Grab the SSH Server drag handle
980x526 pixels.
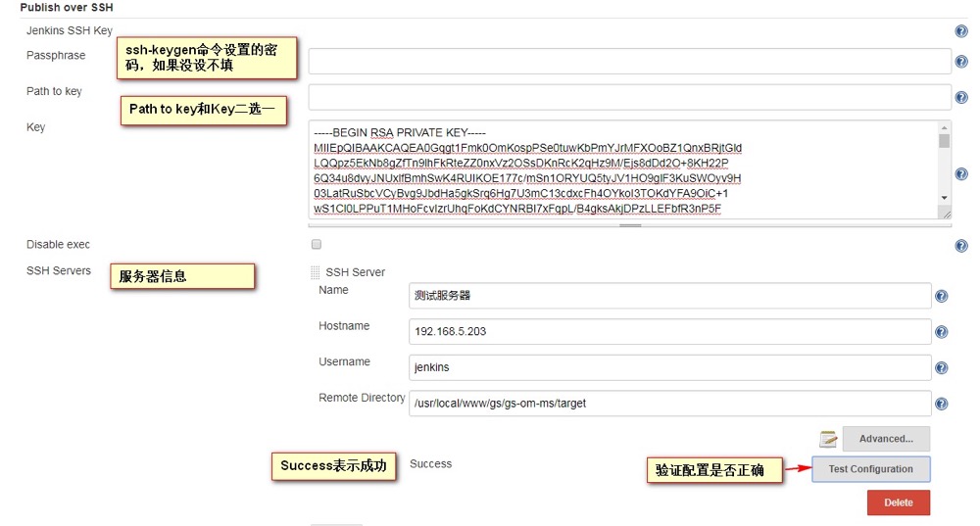(x=316, y=272)
